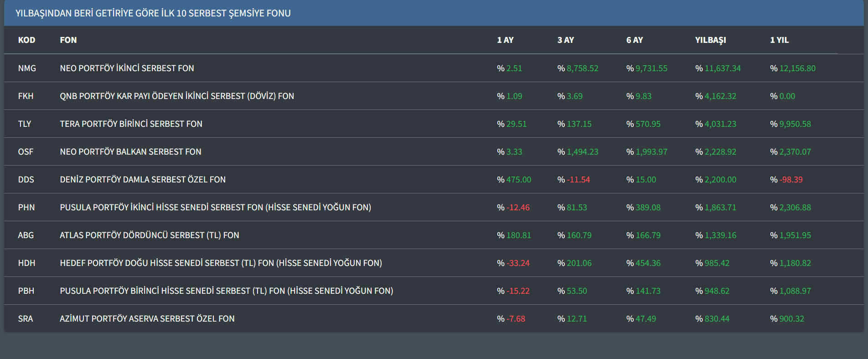Select ATLAS PORTFÖY DÖRDÜNCÜ SERBEST (TL) FON
The width and height of the screenshot is (868, 359).
149,235
